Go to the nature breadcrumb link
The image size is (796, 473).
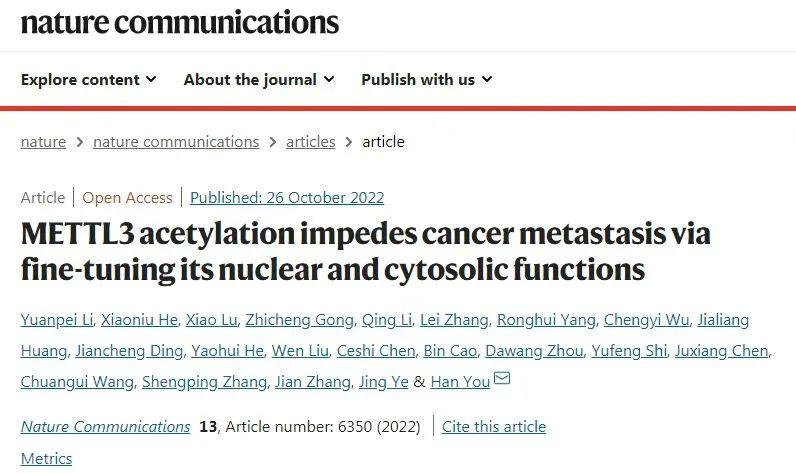click(43, 141)
